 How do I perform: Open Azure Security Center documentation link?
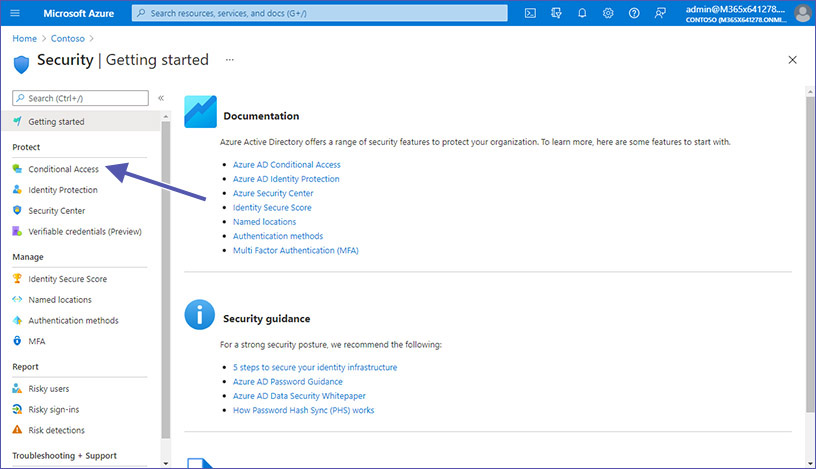click(273, 193)
